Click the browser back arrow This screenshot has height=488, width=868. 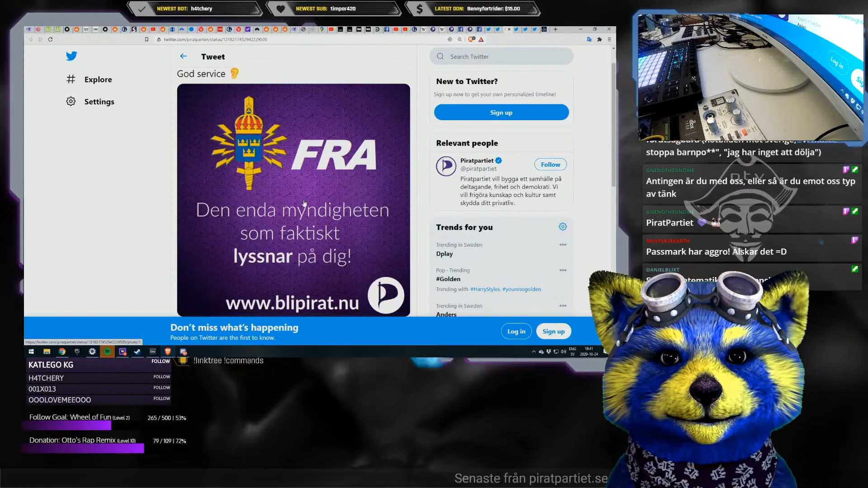[31, 40]
